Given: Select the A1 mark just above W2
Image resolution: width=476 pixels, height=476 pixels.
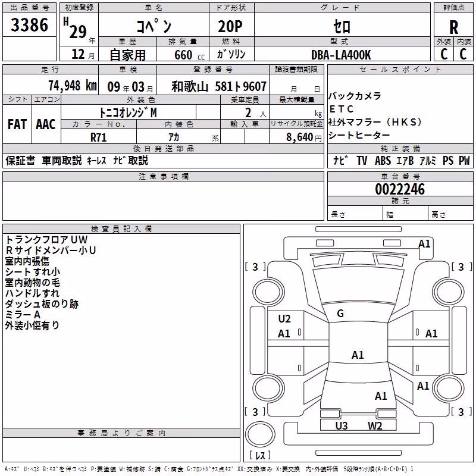Looking at the screenshot, I should click(x=381, y=396).
